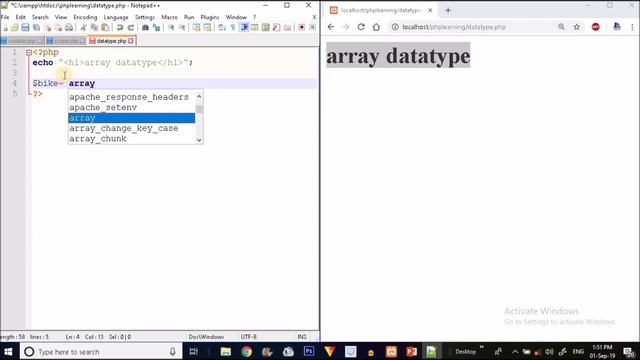Screen dimensions: 640x360
Task: Click the Replace toolbar icon
Action: click(x=156, y=28)
